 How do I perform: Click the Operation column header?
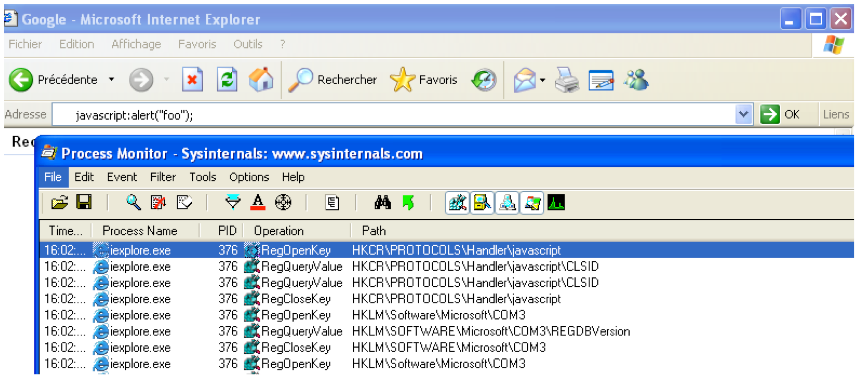(279, 230)
